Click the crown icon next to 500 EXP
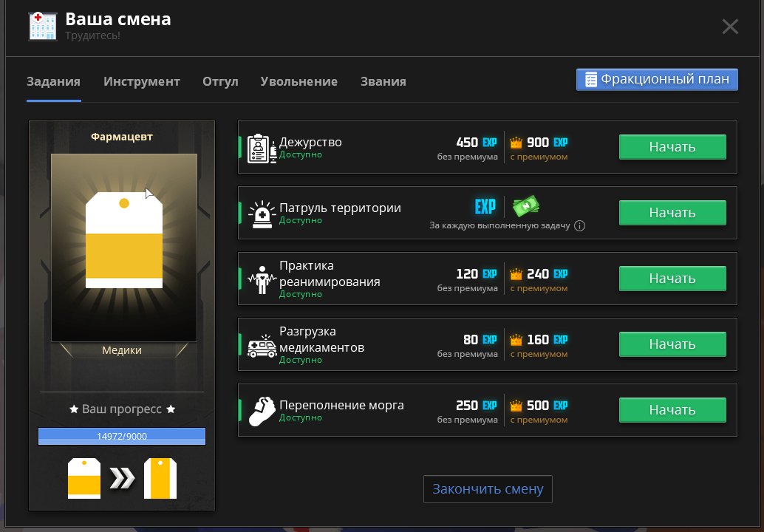This screenshot has width=764, height=532. tap(516, 406)
